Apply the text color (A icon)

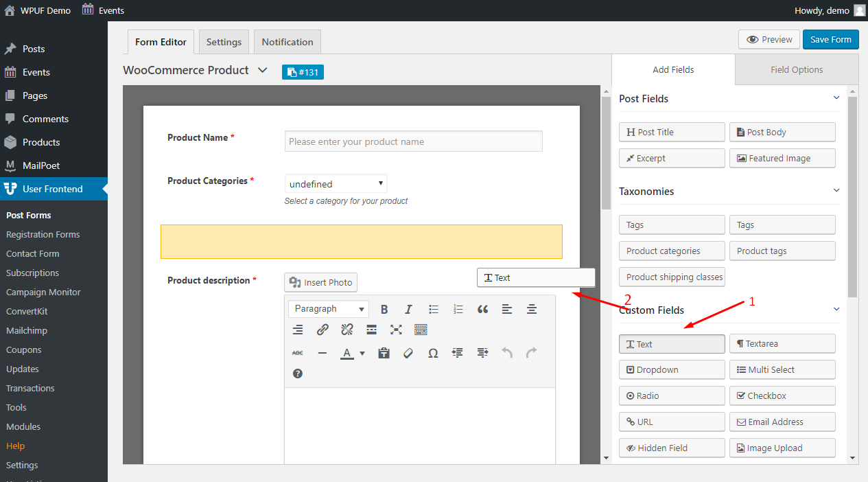(348, 353)
